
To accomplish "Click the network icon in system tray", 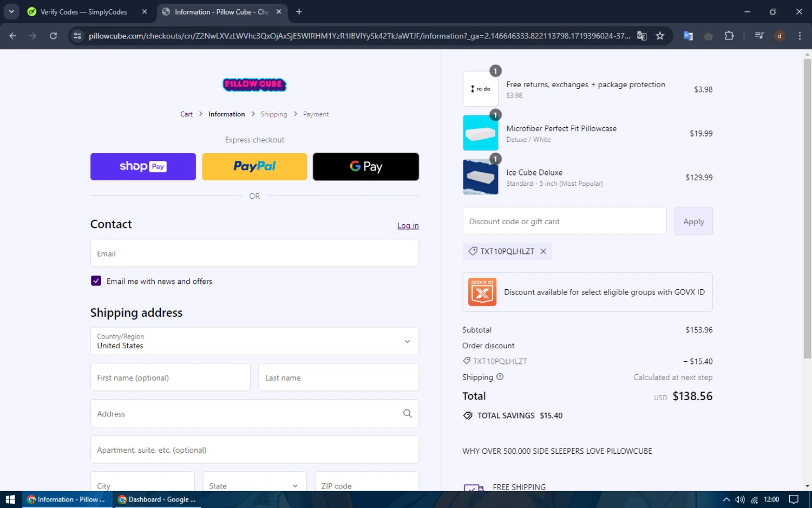I will coord(754,499).
